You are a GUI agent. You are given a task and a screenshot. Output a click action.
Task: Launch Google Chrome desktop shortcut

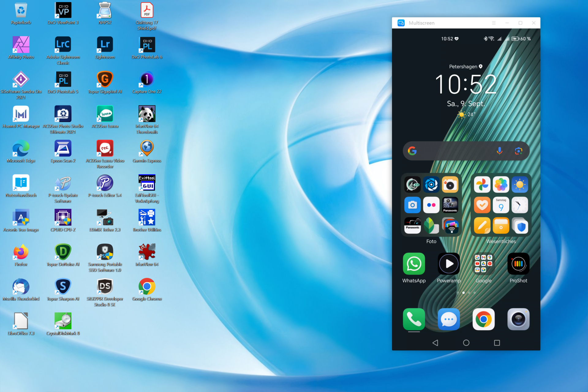(x=147, y=287)
